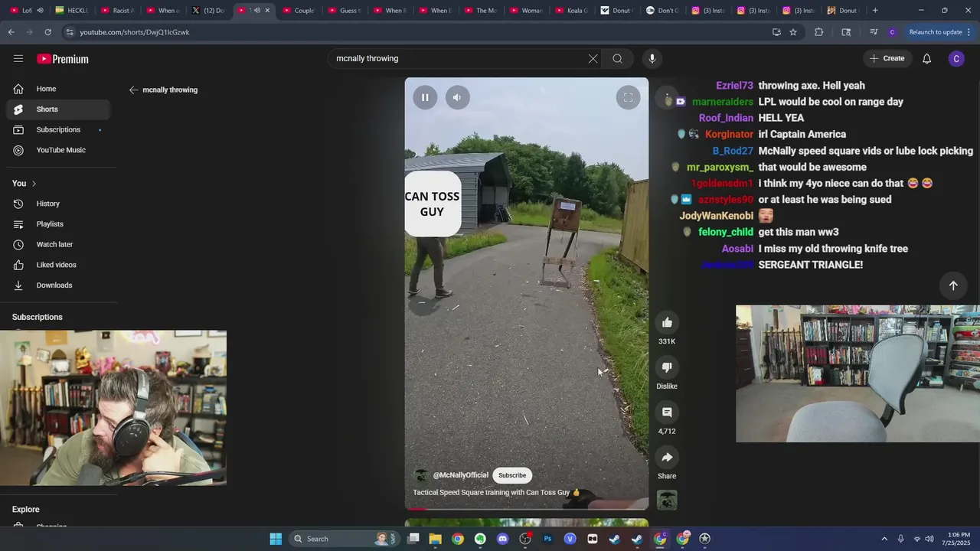Search with your voice microphone
The image size is (980, 551).
[652, 58]
